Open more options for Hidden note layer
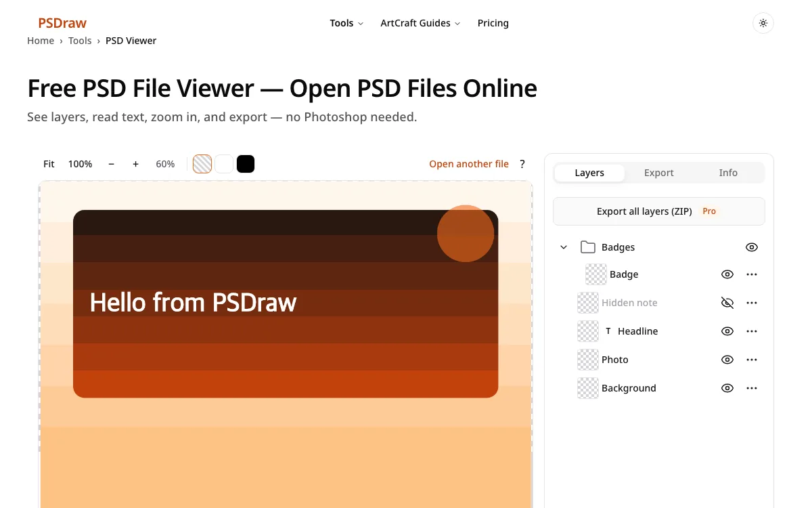This screenshot has height=508, width=812. tap(752, 303)
